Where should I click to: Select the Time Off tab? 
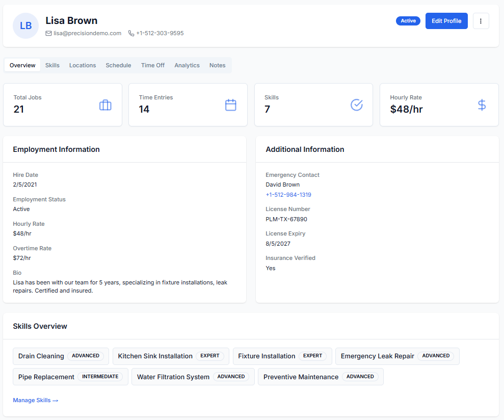[x=153, y=65]
